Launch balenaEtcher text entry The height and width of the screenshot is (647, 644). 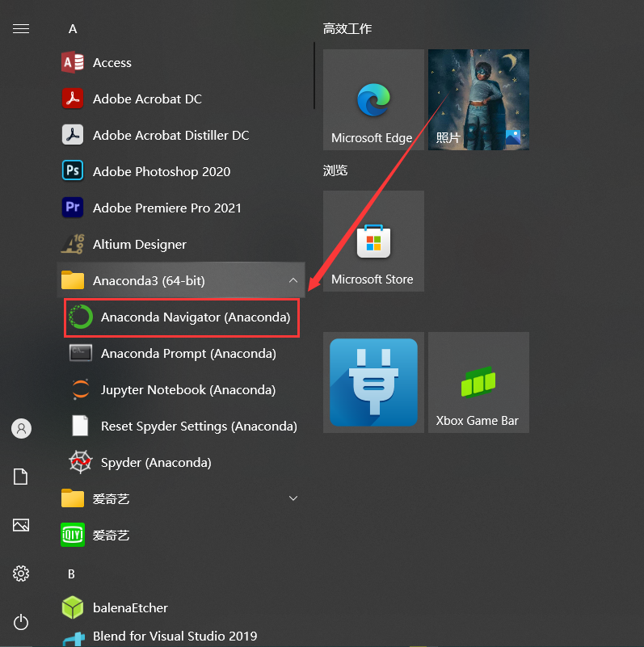tap(130, 607)
